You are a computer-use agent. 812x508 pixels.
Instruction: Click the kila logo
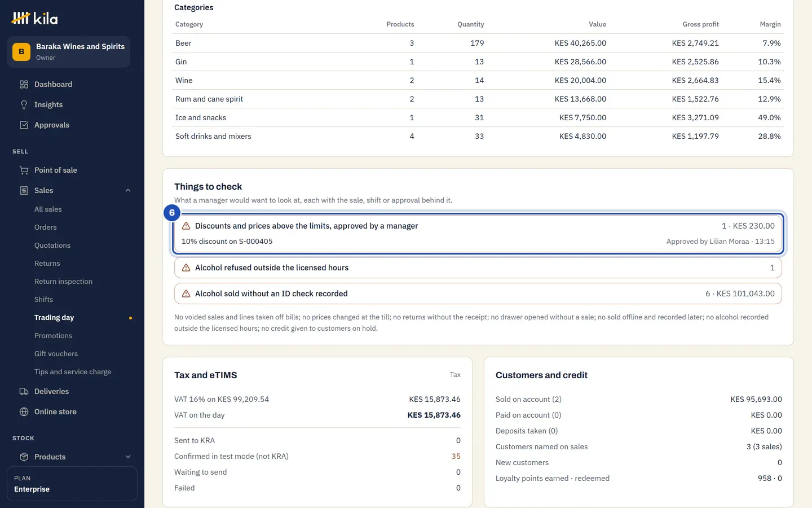pyautogui.click(x=34, y=18)
